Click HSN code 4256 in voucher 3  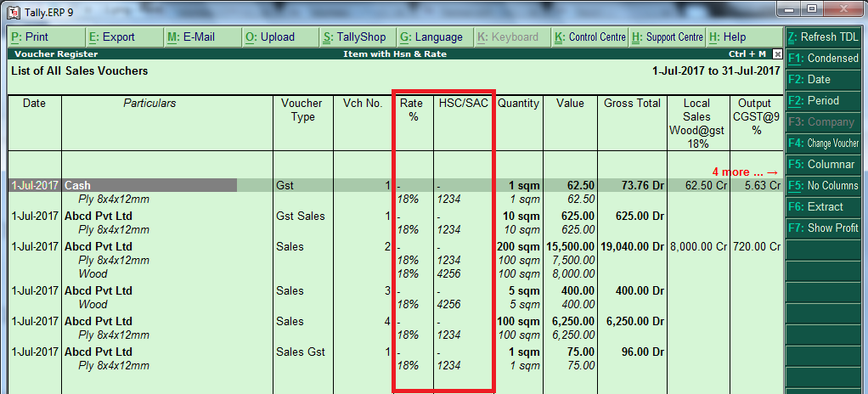coord(449,304)
